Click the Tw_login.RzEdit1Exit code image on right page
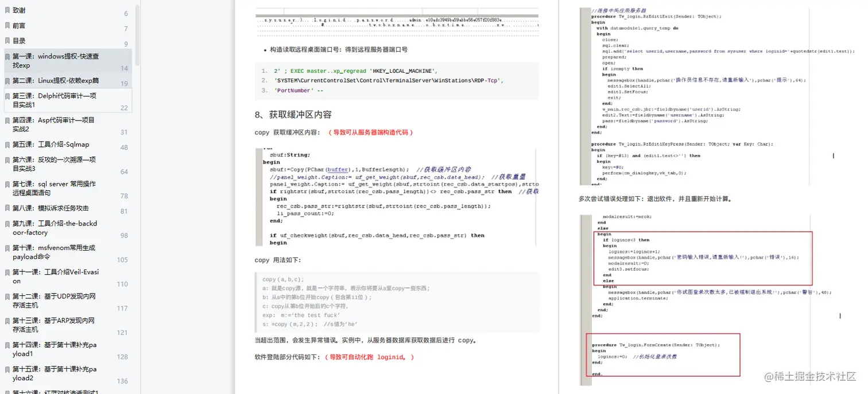This screenshot has height=394, width=868. 717,96
